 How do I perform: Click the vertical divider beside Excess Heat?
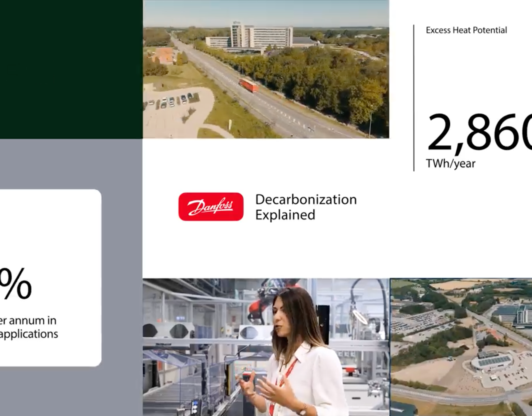(414, 98)
